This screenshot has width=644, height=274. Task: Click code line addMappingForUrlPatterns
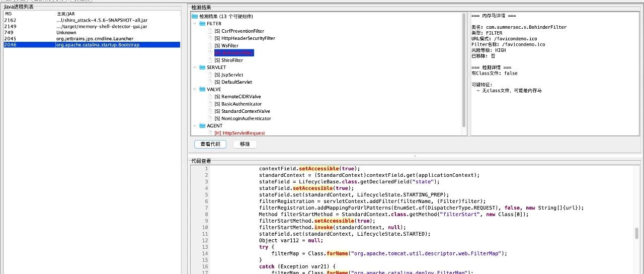tap(421, 208)
